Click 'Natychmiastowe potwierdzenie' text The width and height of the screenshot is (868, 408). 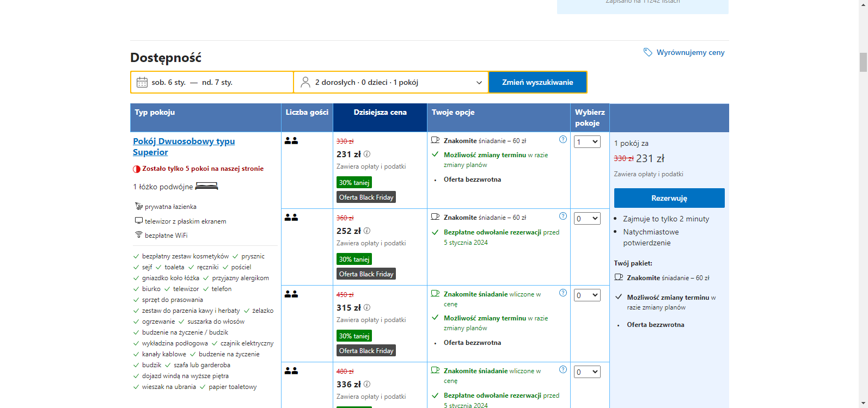(651, 237)
